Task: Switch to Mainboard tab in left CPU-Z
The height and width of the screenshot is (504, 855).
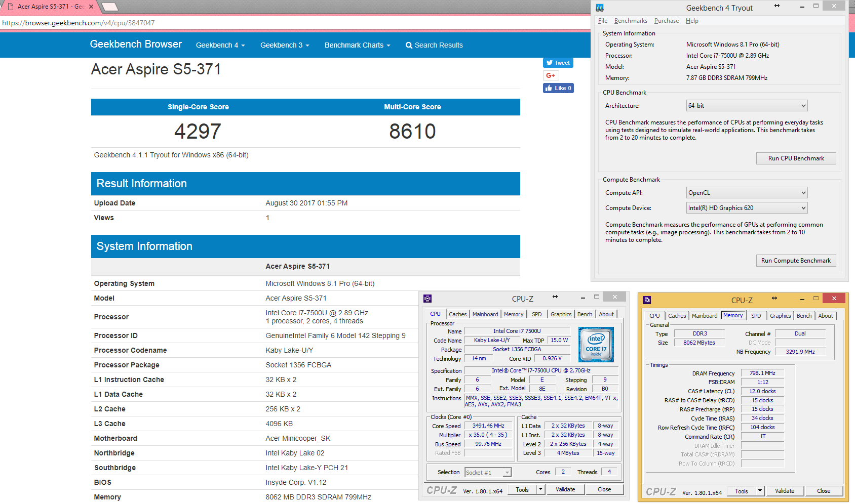Action: pyautogui.click(x=485, y=314)
